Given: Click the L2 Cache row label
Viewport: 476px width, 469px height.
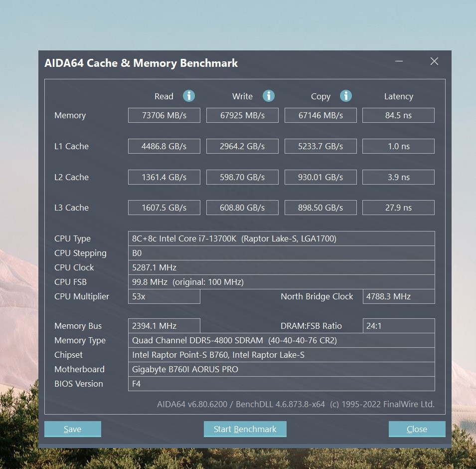Looking at the screenshot, I should click(x=71, y=177).
